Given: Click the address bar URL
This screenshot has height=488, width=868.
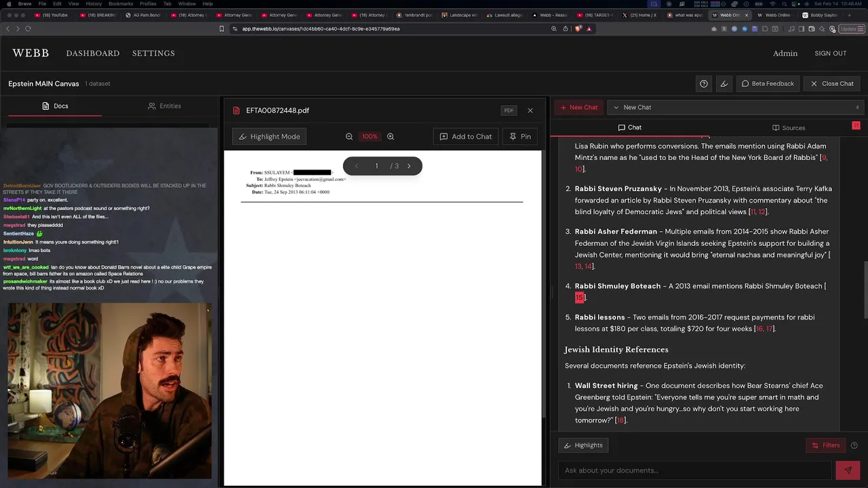Looking at the screenshot, I should click(321, 28).
